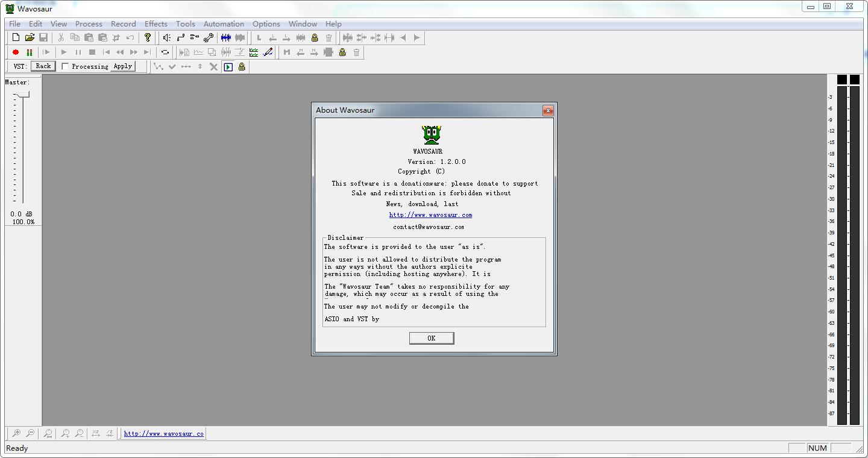Enable the VST Processing checkbox
The height and width of the screenshot is (458, 868).
point(66,67)
